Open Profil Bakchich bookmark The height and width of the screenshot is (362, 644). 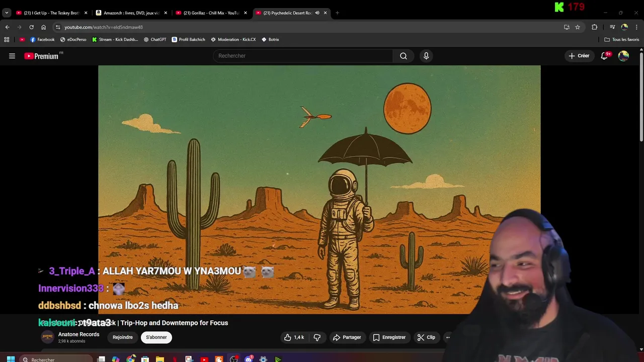pos(188,39)
